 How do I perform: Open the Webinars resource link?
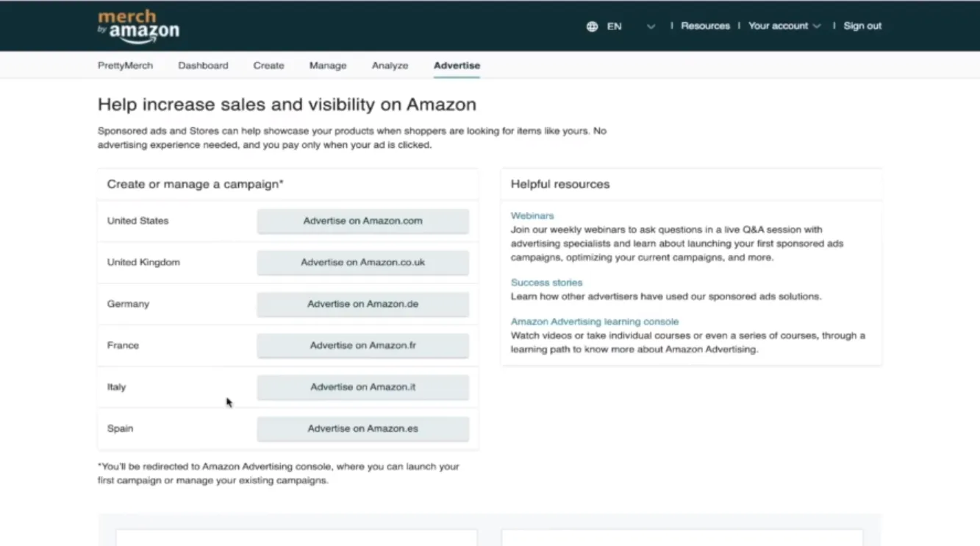pyautogui.click(x=532, y=216)
